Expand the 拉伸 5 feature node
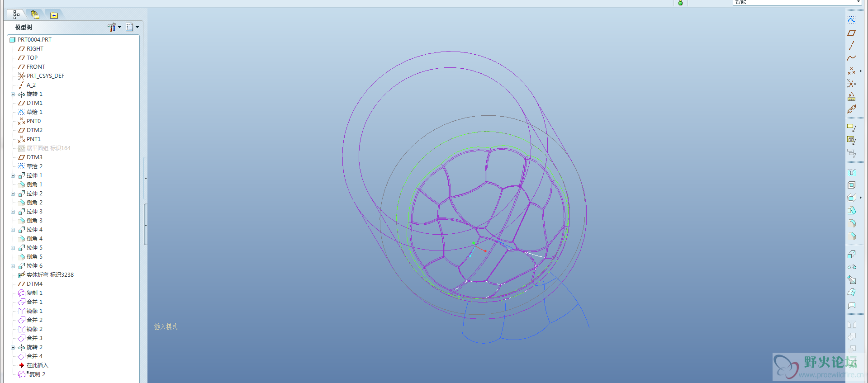Viewport: 868px width, 383px height. 13,248
